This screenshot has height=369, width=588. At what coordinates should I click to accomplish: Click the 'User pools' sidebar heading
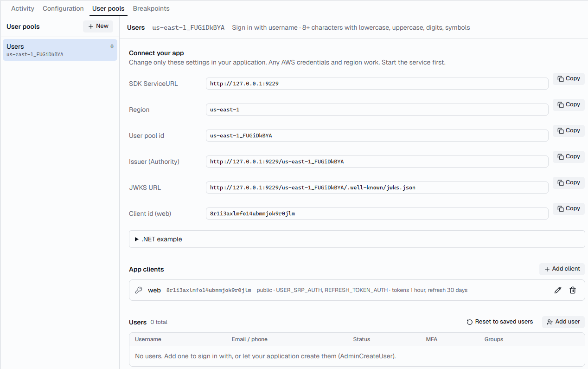(x=23, y=26)
